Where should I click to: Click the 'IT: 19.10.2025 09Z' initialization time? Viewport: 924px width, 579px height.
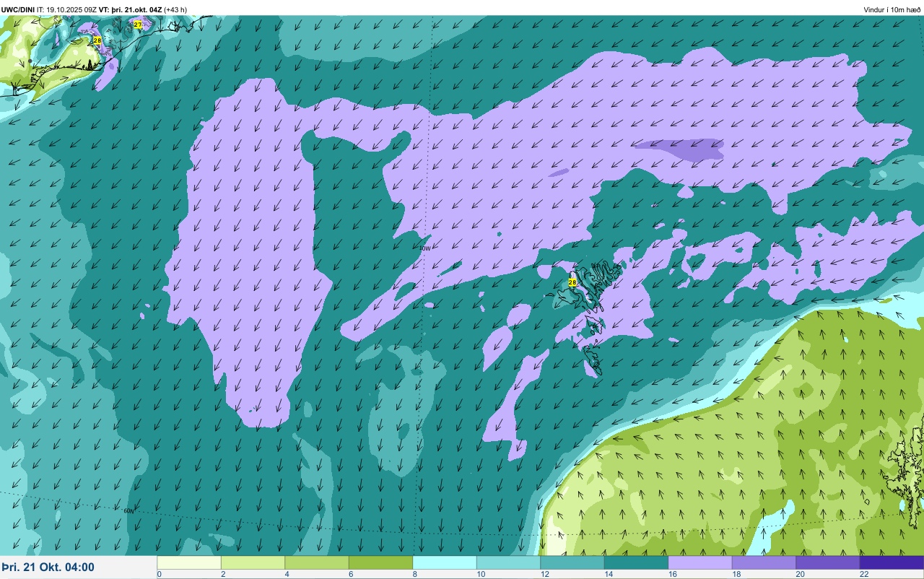pyautogui.click(x=66, y=9)
